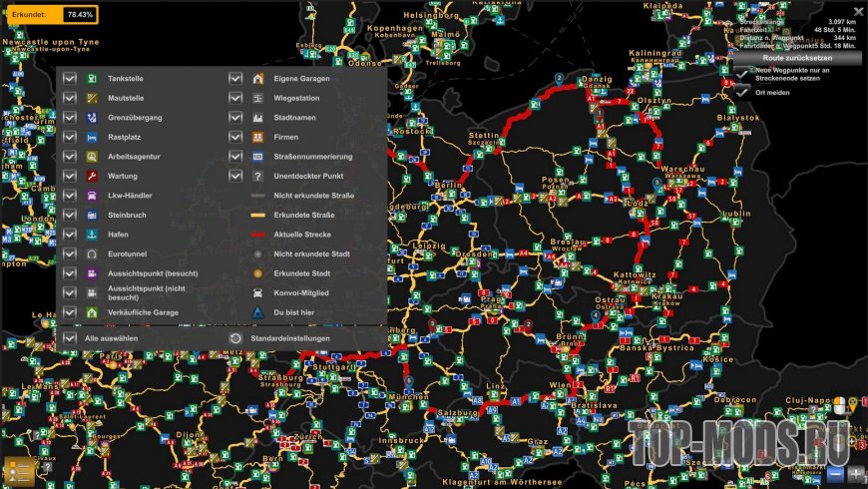868x489 pixels.
Task: Uncheck the Tankstelle filter checkbox
Action: (70, 79)
